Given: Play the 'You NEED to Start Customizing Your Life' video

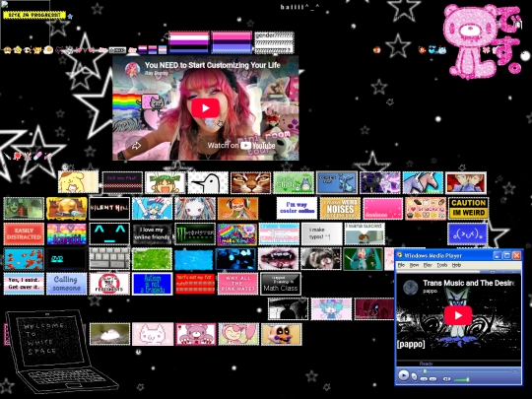Looking at the screenshot, I should click(205, 108).
